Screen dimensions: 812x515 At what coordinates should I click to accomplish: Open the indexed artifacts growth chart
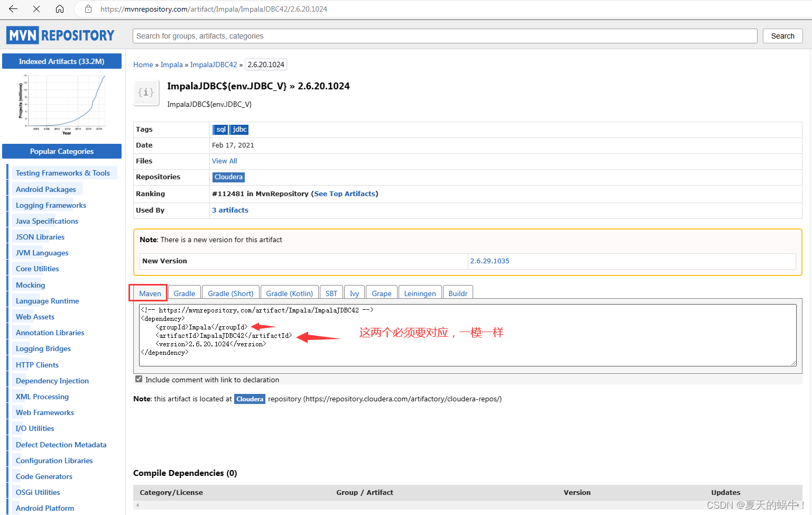click(x=62, y=105)
